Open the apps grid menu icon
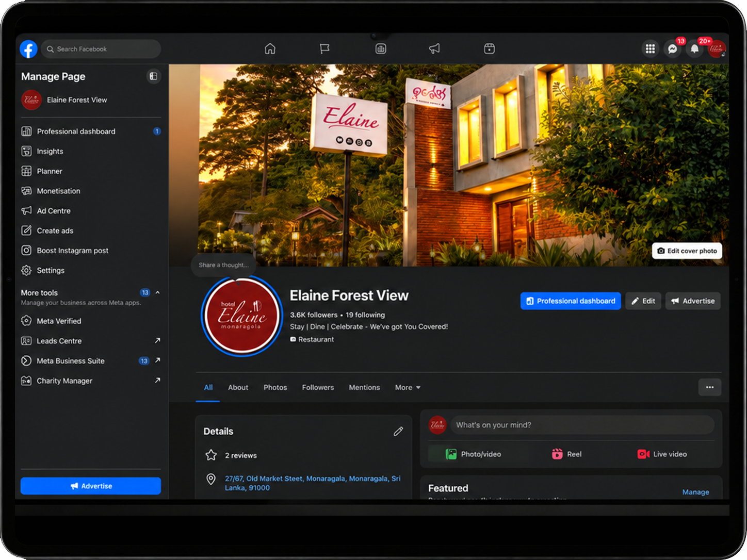Viewport: 747px width, 560px height. pos(650,48)
